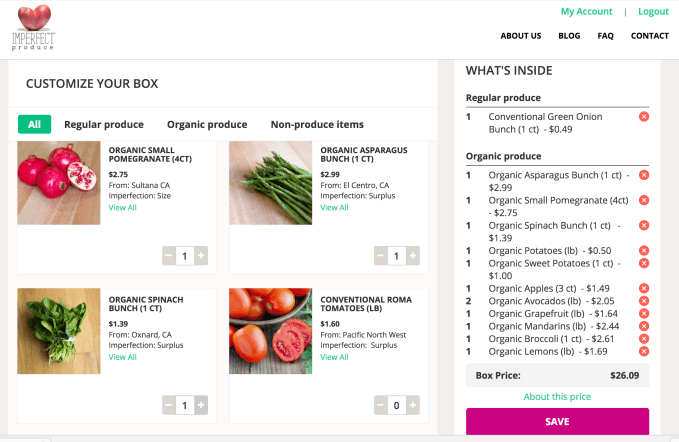Click the Organic Asparagus Bunch (1 CT) card title
Image resolution: width=679 pixels, height=442 pixels.
click(x=364, y=155)
